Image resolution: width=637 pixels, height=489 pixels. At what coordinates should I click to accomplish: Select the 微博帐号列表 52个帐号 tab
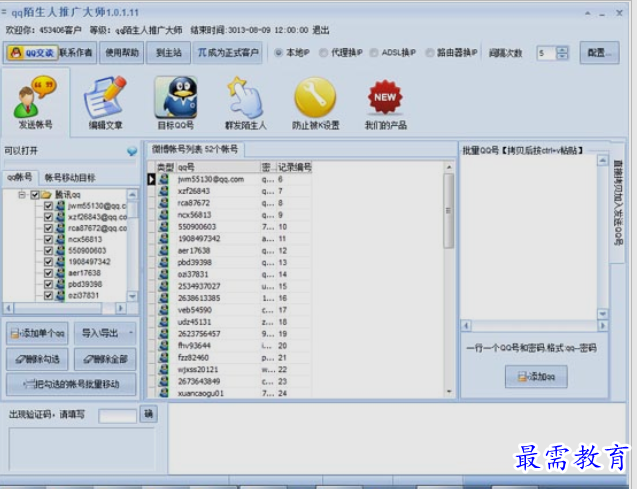click(195, 149)
